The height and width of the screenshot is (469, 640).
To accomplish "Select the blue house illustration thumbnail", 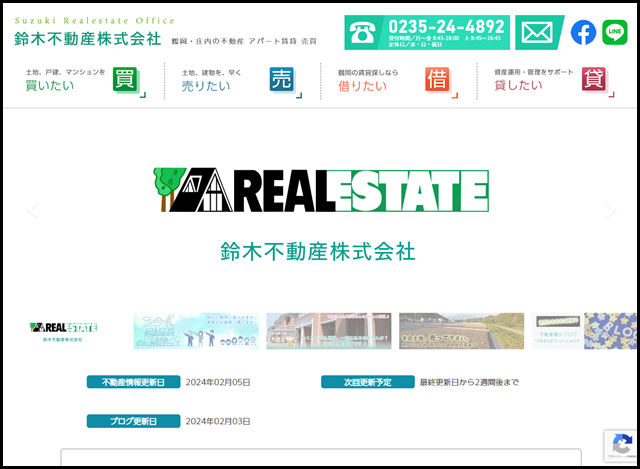I will pos(196,331).
